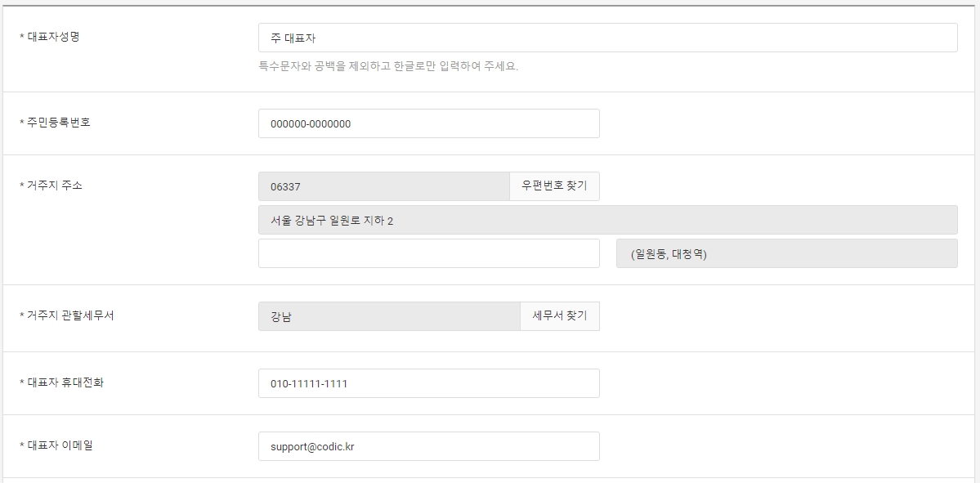This screenshot has height=483, width=980.
Task: Click the 대표자 이메일 input with support@codic.kr
Action: tap(429, 446)
